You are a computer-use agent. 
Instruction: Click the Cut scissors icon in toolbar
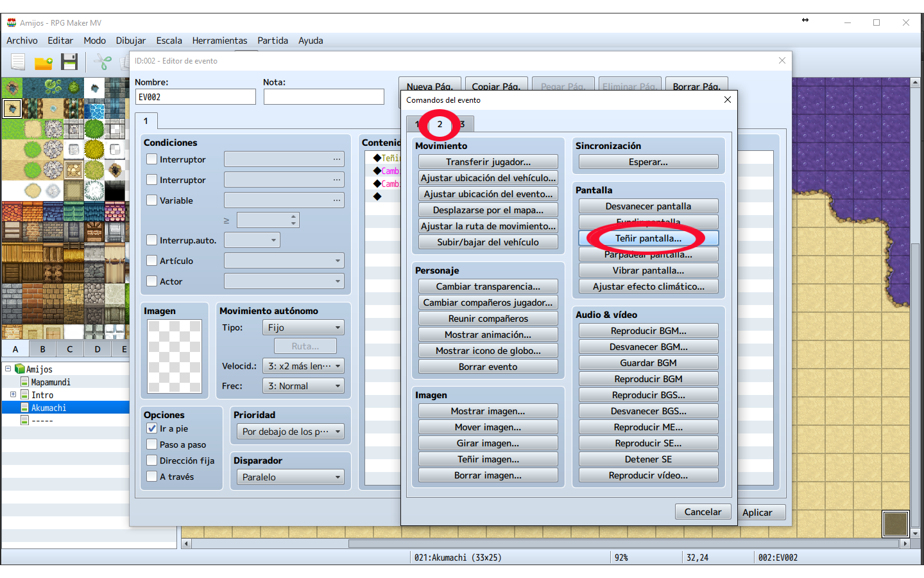click(103, 62)
